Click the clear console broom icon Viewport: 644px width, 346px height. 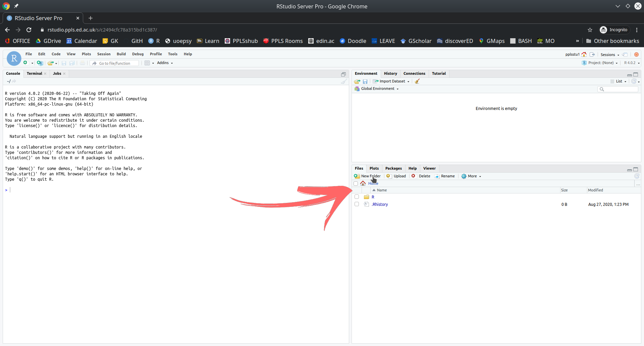coord(343,81)
